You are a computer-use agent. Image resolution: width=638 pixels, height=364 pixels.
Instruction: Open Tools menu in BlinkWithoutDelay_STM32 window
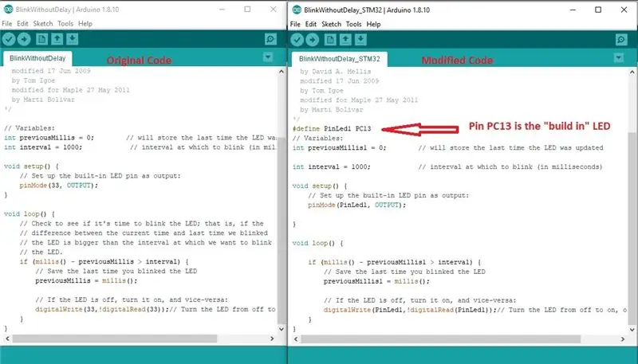pyautogui.click(x=353, y=24)
